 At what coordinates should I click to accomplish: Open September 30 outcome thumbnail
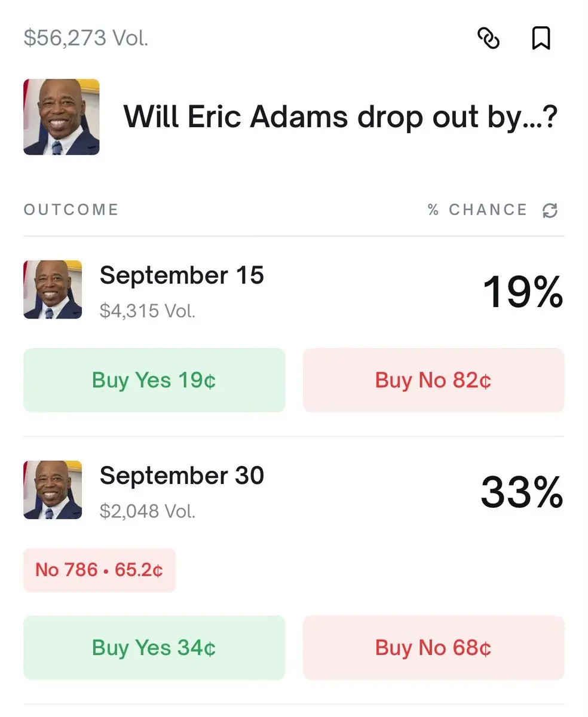tap(53, 489)
